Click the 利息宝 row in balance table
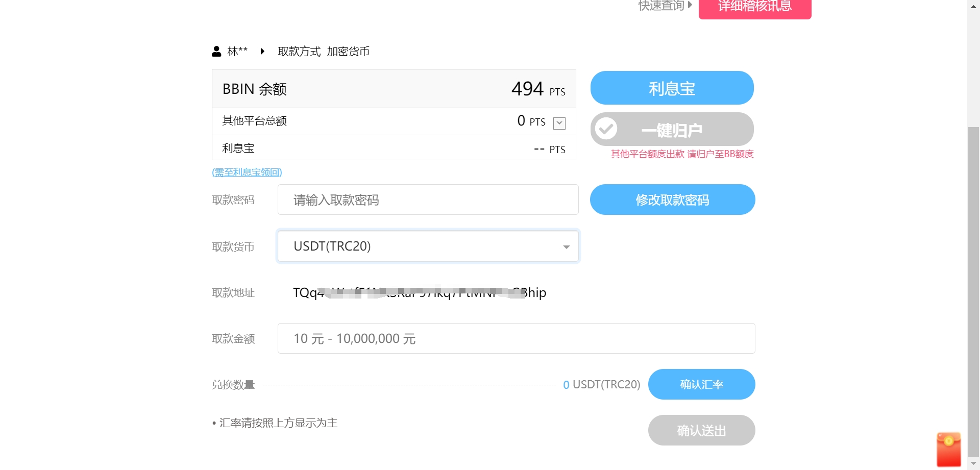Viewport: 980px width, 470px height. click(394, 148)
